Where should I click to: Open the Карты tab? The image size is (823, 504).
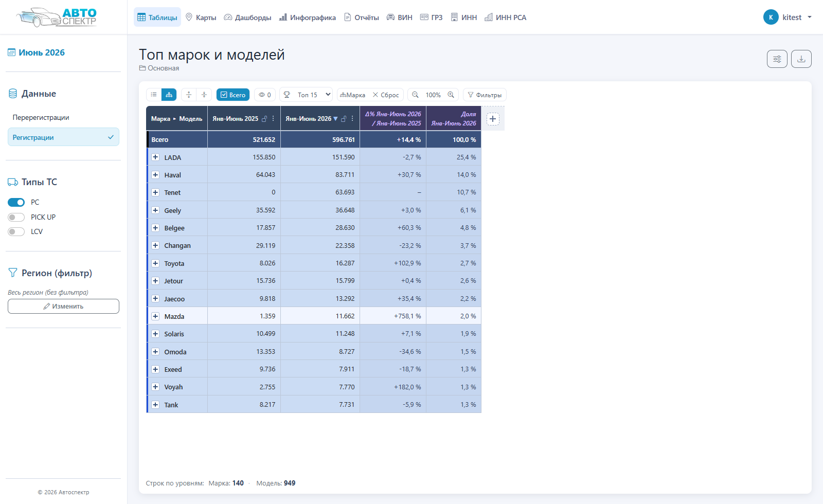[x=201, y=17]
